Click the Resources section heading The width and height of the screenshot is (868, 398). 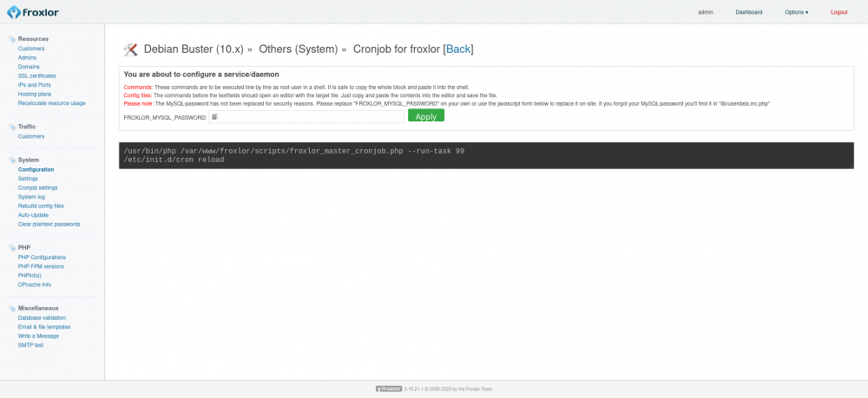point(33,39)
